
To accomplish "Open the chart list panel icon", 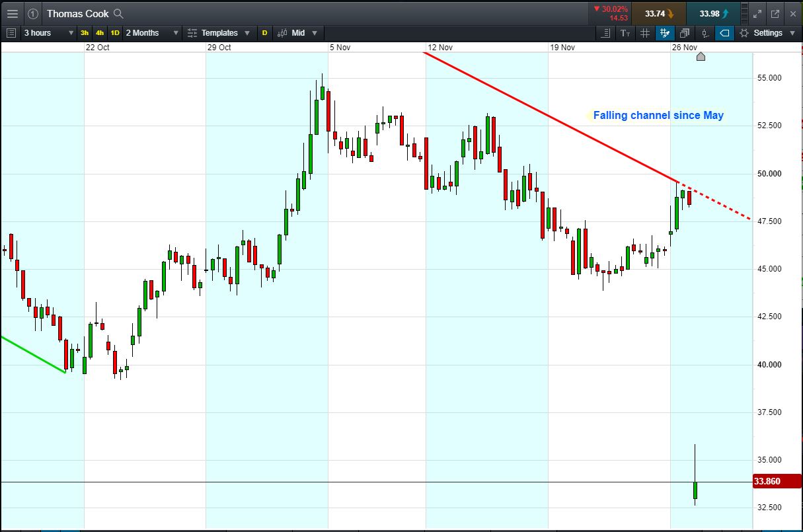I will [x=11, y=32].
